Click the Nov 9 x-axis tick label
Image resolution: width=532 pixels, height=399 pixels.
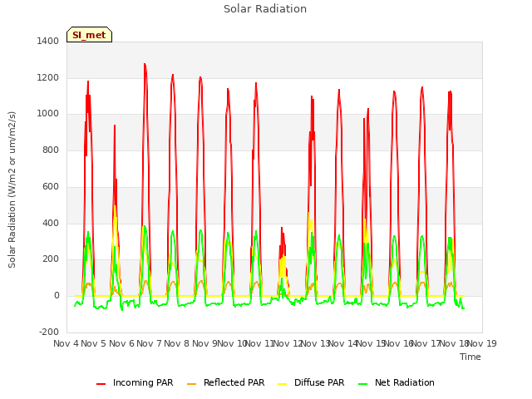click(x=204, y=343)
